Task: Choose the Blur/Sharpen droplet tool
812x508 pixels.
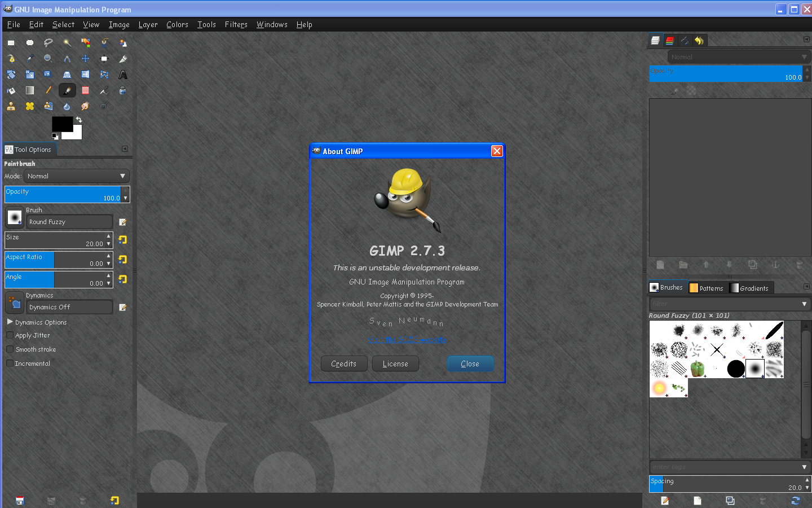Action: point(67,106)
